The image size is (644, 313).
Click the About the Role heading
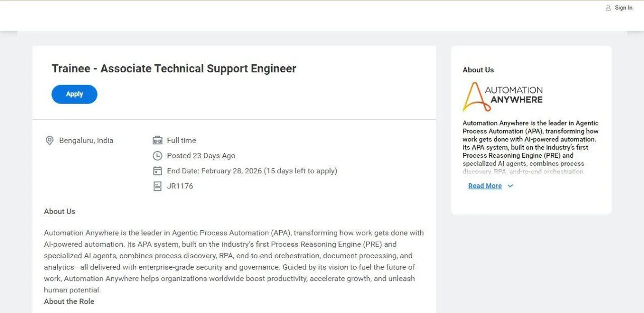[69, 301]
